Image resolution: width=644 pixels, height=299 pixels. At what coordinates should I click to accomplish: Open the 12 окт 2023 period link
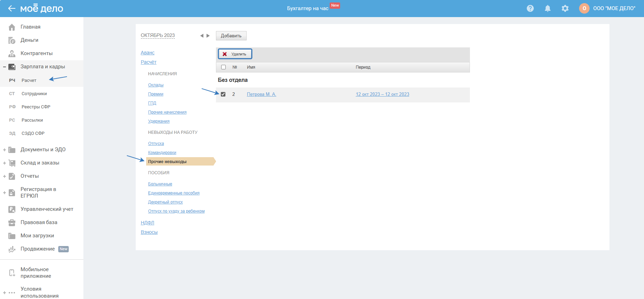click(382, 94)
